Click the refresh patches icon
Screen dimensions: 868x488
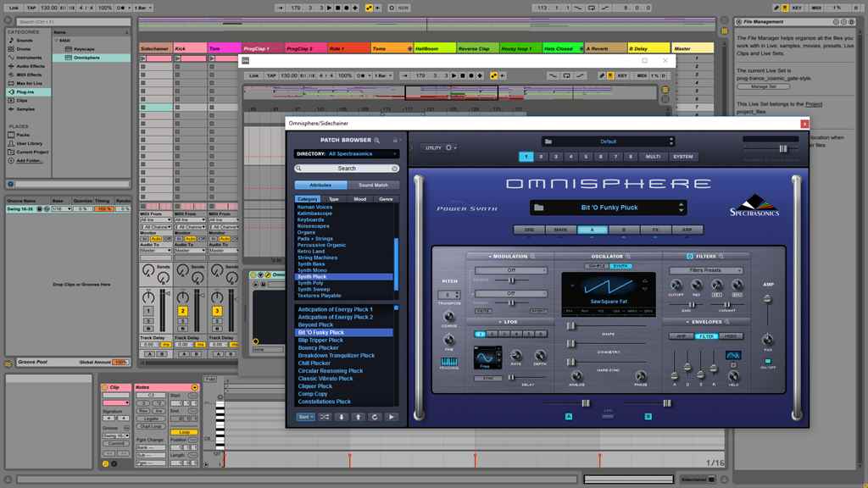coord(374,417)
